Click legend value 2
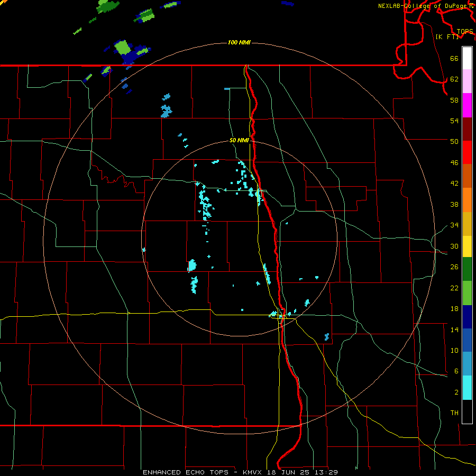Screen dimensions: 476x476 tap(456, 392)
